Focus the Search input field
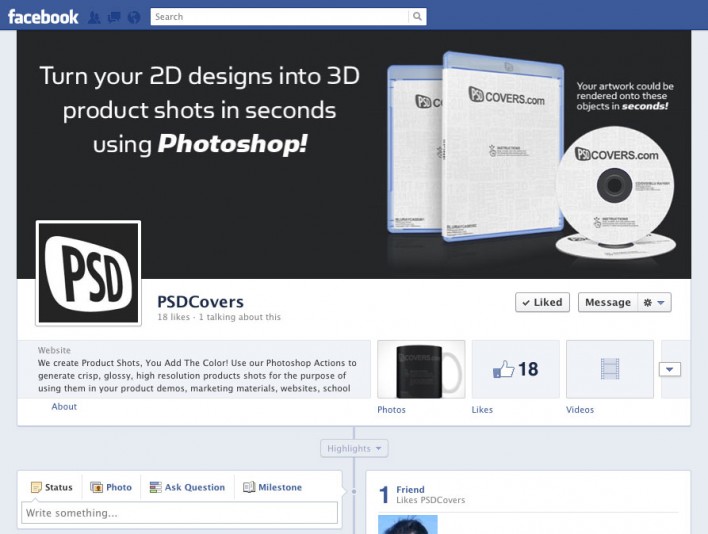Viewport: 708px width, 534px height. click(279, 17)
